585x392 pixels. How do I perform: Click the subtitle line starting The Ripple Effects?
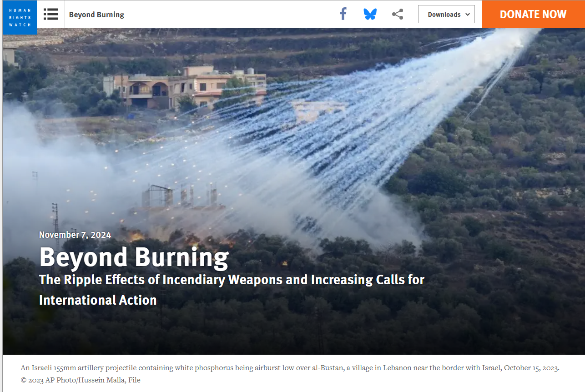[x=232, y=279]
